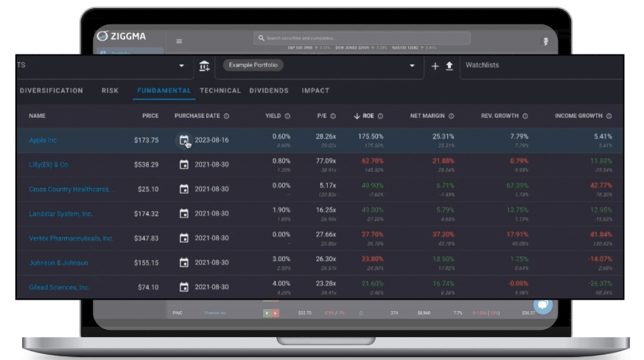Viewport: 644px width, 360px height.
Task: Switch to the Risk tab
Action: 110,91
